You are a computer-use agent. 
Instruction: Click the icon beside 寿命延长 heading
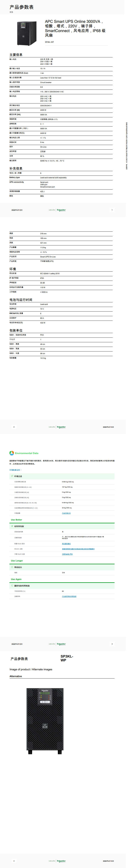click(12, 567)
